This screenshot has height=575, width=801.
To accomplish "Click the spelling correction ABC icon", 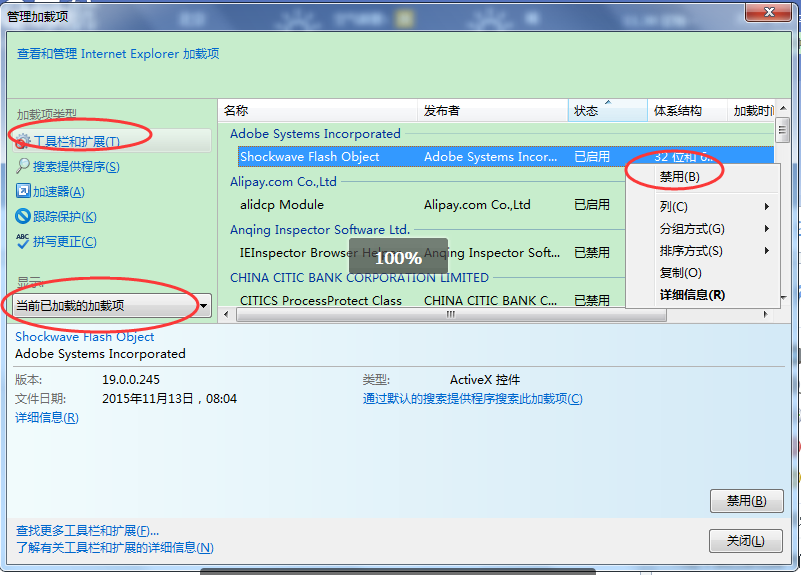I will point(24,241).
